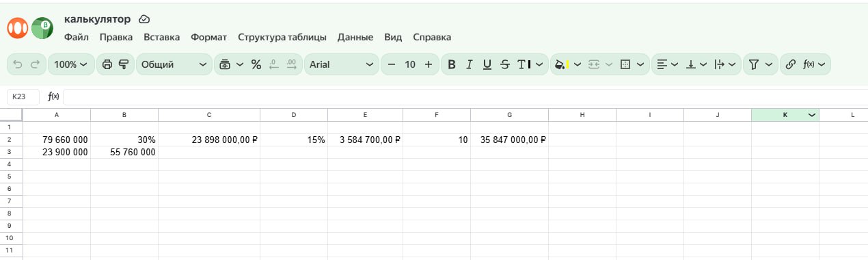Apply percent number format
868x260 pixels.
[x=256, y=64]
